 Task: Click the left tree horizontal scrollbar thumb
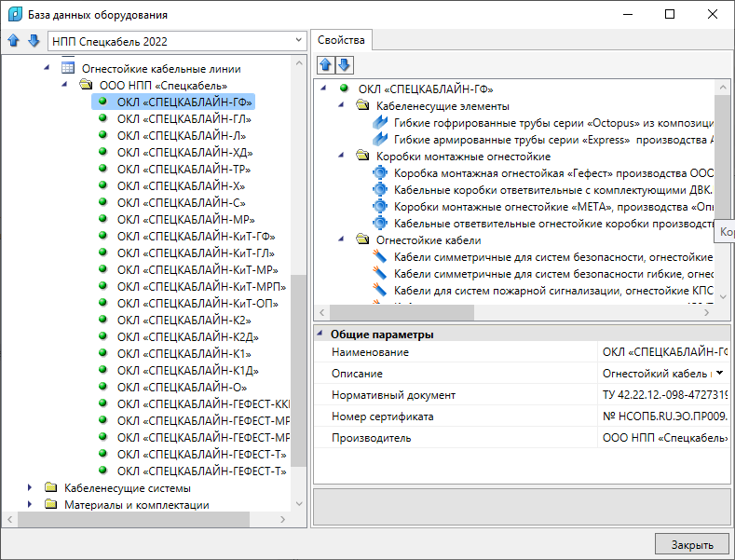pos(133,519)
